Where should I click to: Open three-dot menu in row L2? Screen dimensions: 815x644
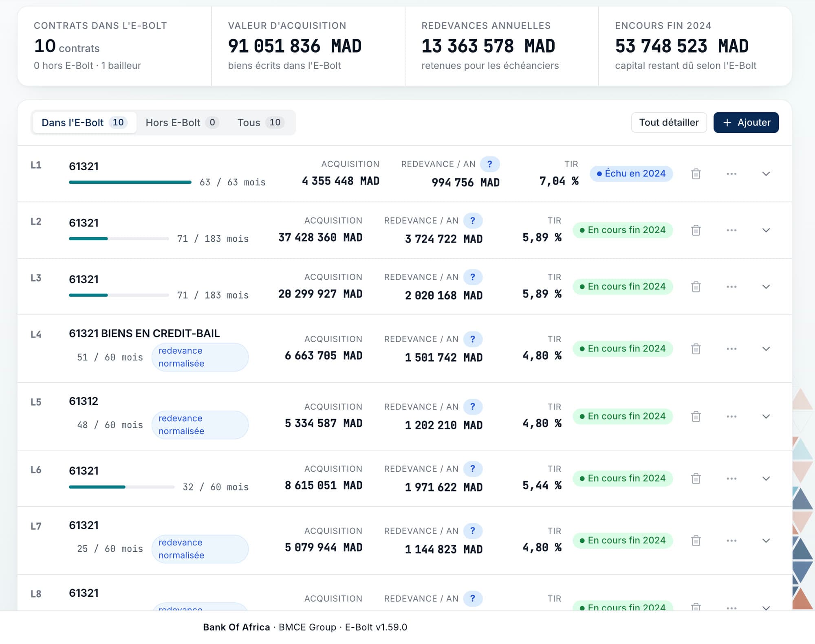[x=731, y=230]
